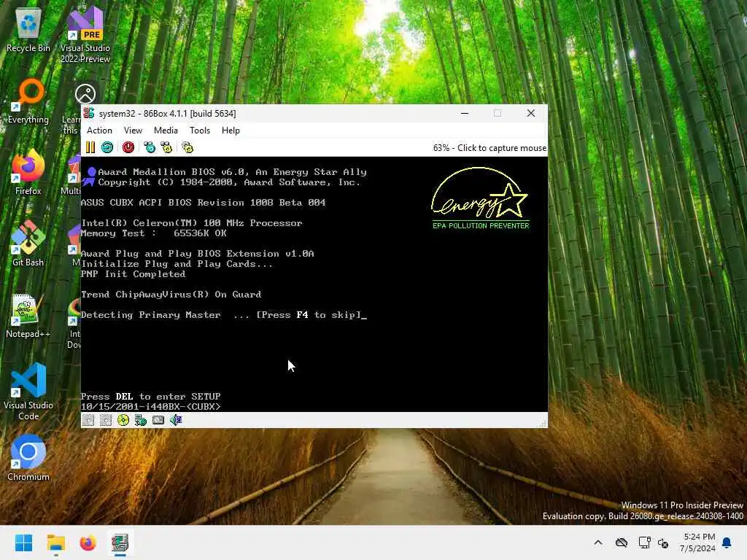
Task: Click the '63% - Click to capture mouse' status text
Action: (x=489, y=147)
